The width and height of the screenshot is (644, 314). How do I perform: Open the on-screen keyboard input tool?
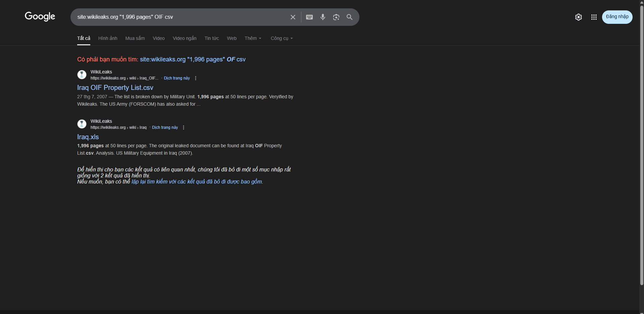pos(309,17)
